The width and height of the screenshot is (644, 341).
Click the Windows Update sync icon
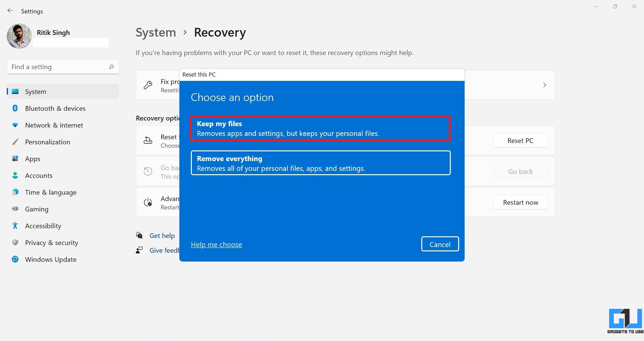point(15,259)
